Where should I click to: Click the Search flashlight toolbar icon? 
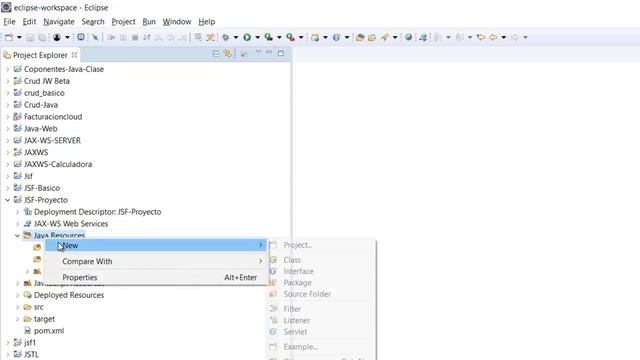pyautogui.click(x=384, y=37)
